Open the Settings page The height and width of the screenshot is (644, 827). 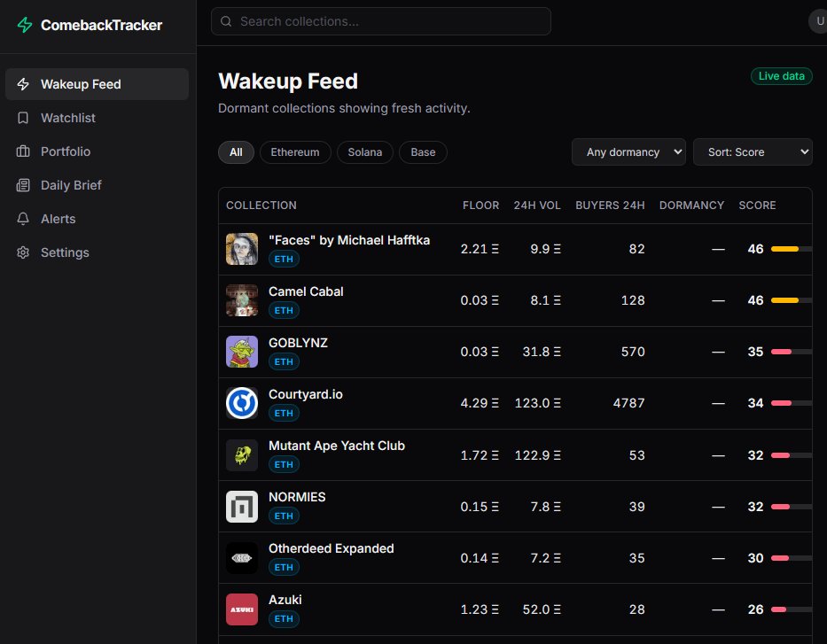coord(97,253)
